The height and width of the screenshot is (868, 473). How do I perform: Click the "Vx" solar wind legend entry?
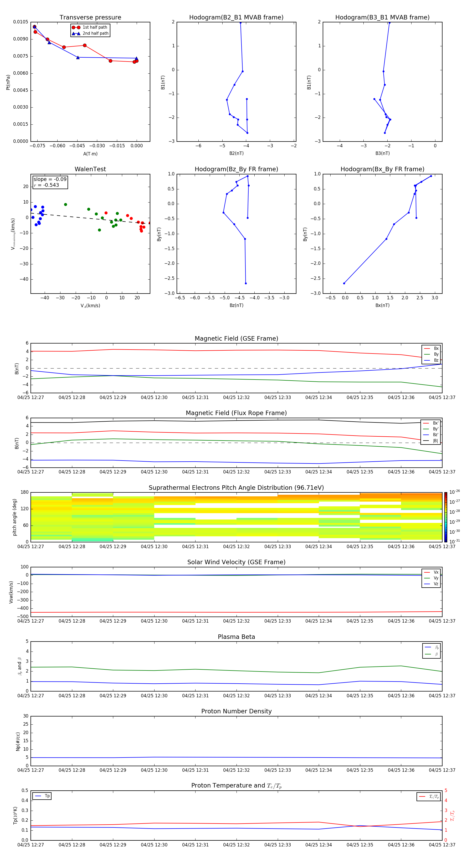pos(431,573)
